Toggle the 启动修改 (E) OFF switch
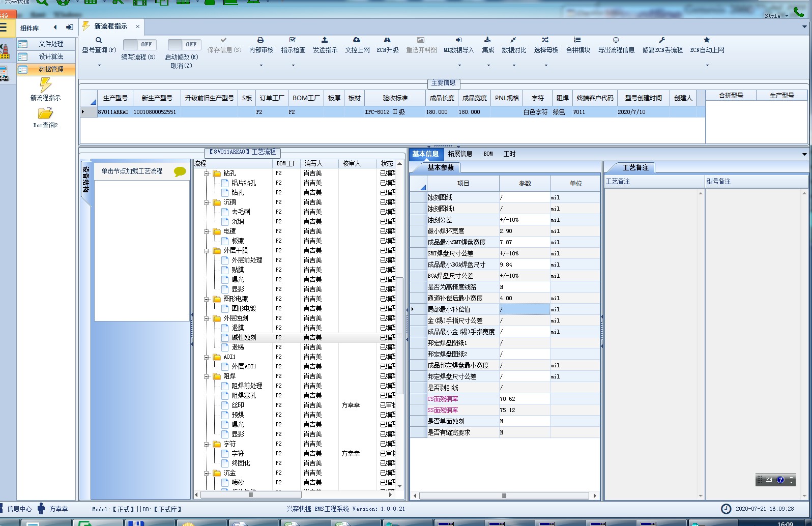Viewport: 812px width, 526px height. pos(184,44)
